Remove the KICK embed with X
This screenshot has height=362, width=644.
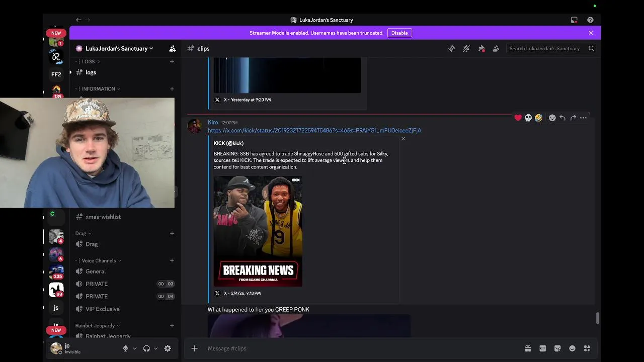tap(403, 138)
